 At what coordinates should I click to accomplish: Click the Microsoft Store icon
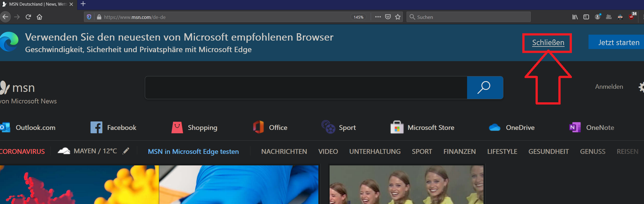click(397, 127)
